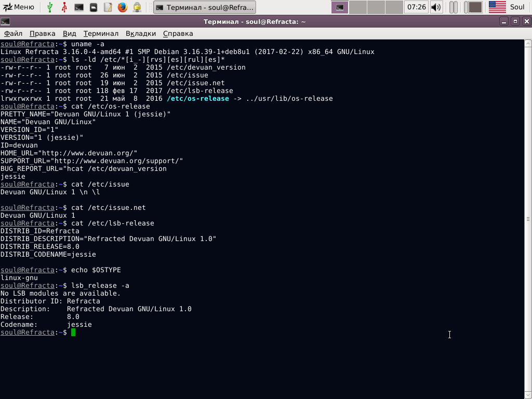Screen dimensions: 532x399
Task: Click the BUG_REPORT_URL line
Action: pos(84,169)
